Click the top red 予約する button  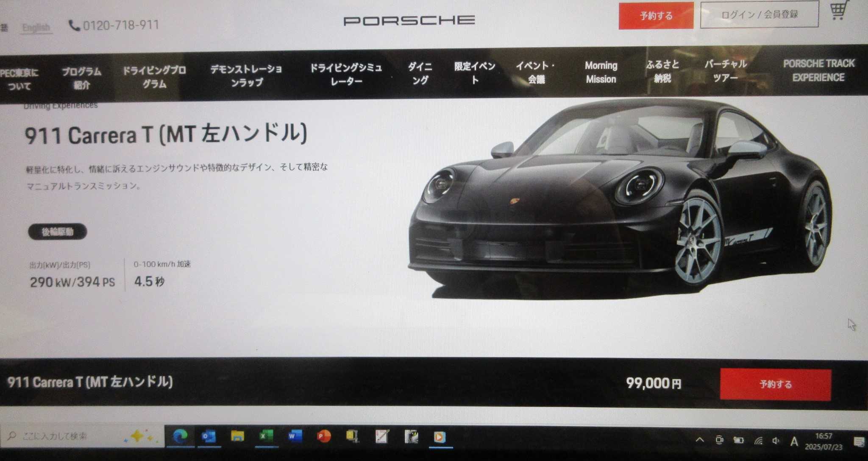click(x=656, y=16)
